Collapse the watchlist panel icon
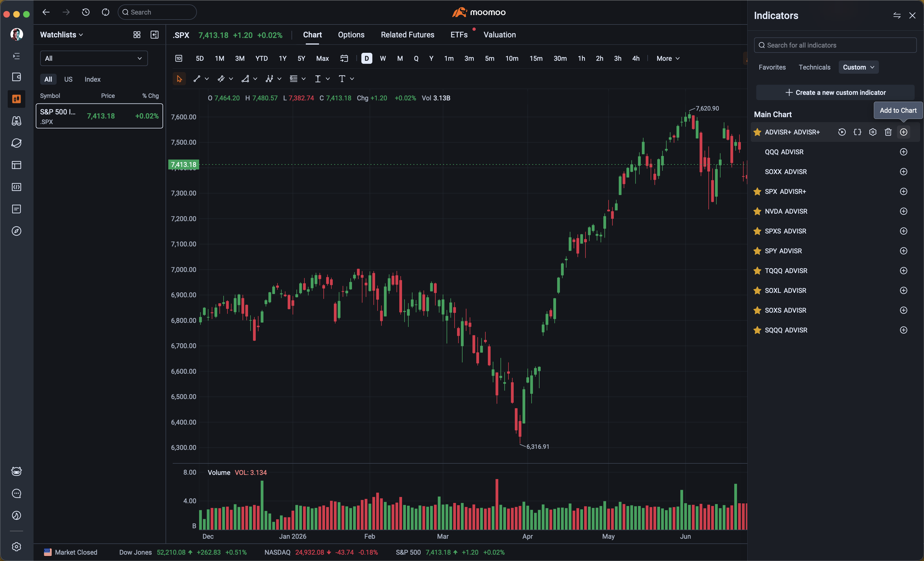The height and width of the screenshot is (561, 924). (155, 35)
